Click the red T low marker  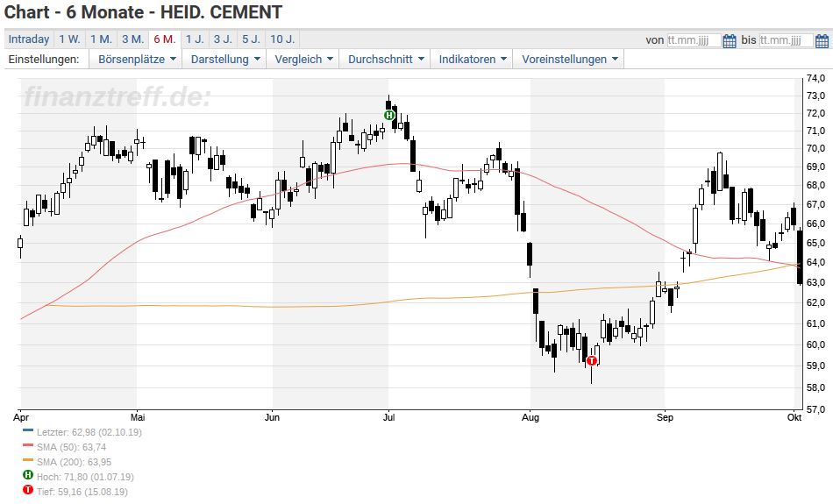pos(591,360)
